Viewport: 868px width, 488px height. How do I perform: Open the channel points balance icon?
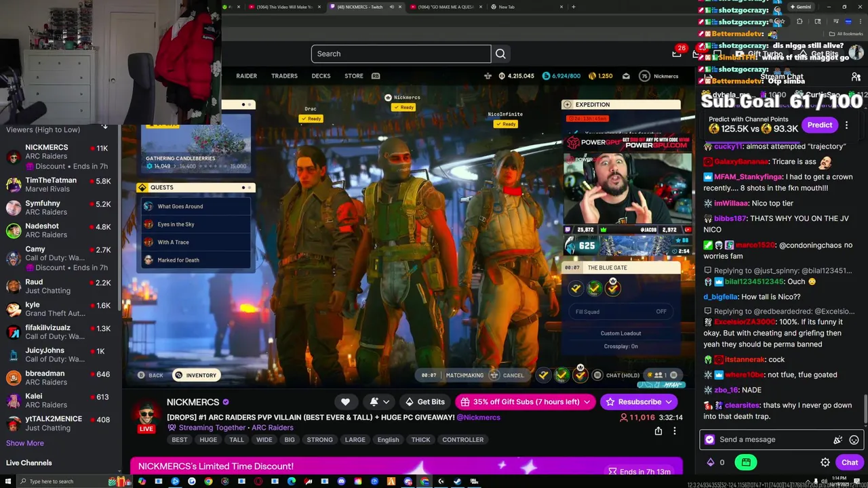[711, 462]
